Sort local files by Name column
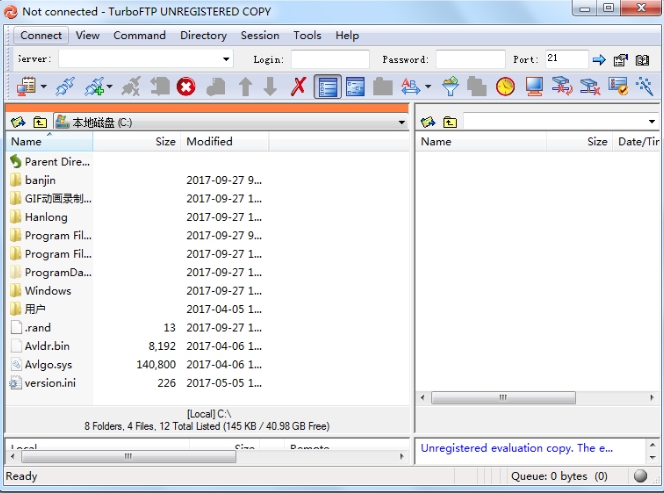Screen dimensions: 664x493 pos(49,141)
